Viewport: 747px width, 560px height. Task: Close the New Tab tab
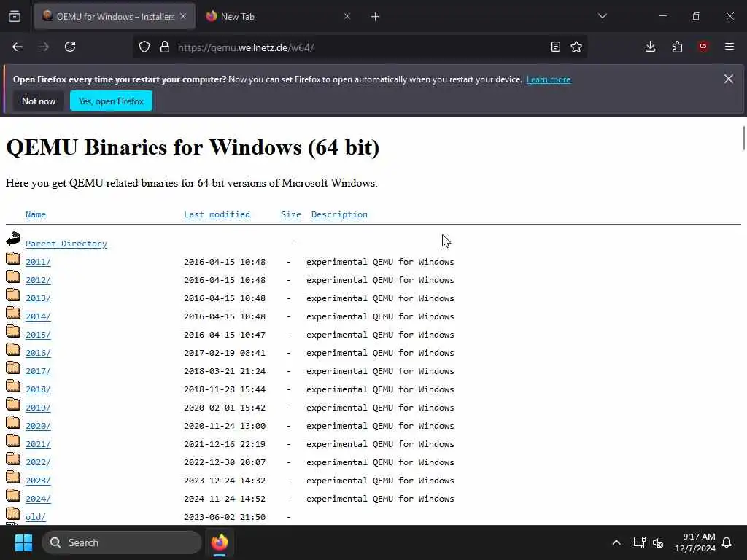(347, 16)
